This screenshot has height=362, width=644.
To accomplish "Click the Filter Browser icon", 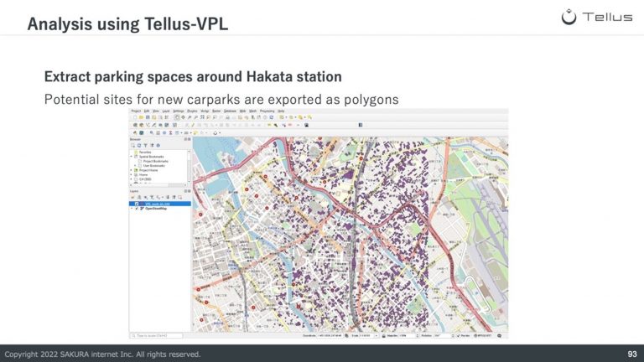I will 145,145.
